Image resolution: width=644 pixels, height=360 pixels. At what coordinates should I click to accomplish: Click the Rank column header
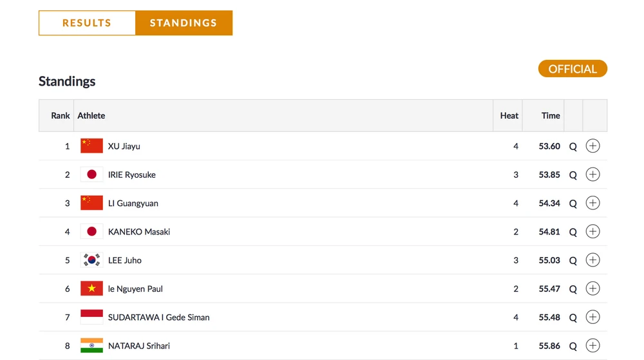coord(60,116)
